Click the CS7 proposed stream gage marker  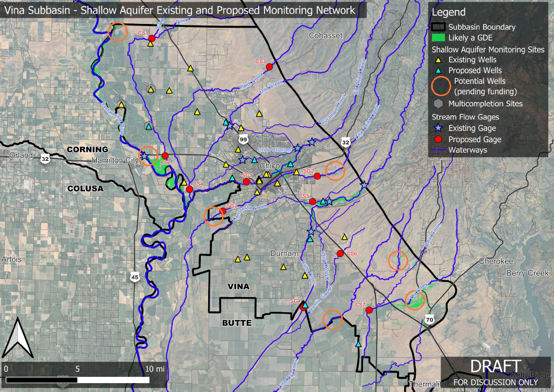[x=369, y=310]
